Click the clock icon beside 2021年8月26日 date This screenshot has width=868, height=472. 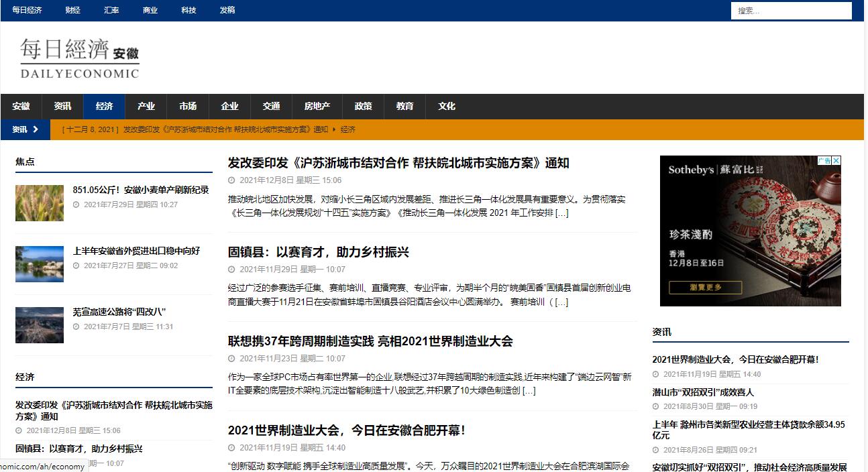click(x=656, y=450)
